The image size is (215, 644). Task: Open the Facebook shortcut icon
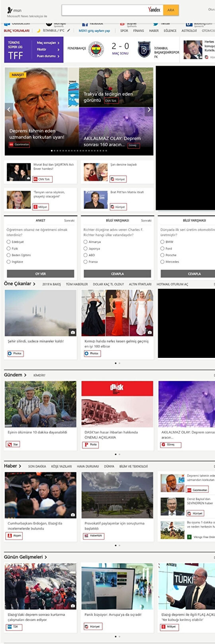(x=85, y=24)
